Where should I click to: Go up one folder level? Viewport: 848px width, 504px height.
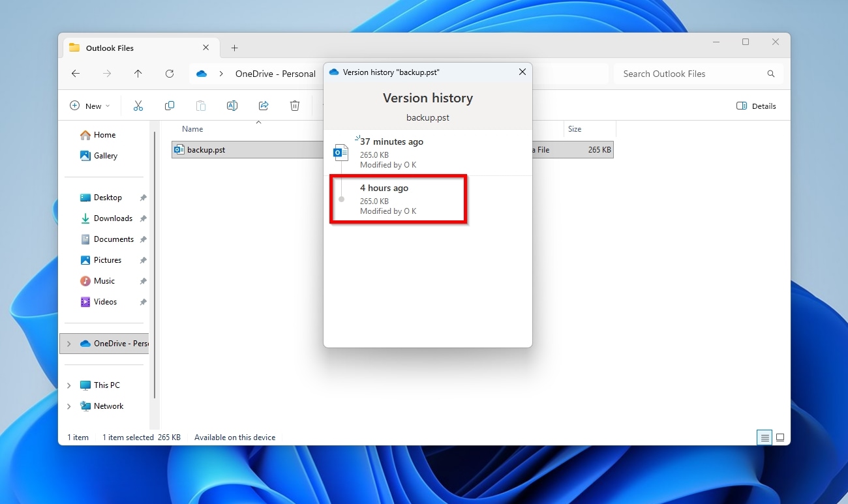click(138, 74)
